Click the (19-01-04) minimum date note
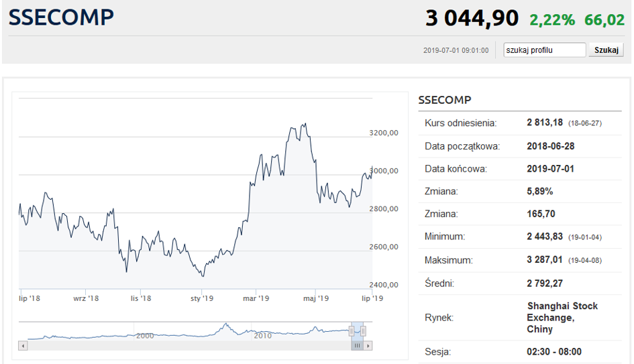Viewport: 634px width, 364px height. click(584, 237)
